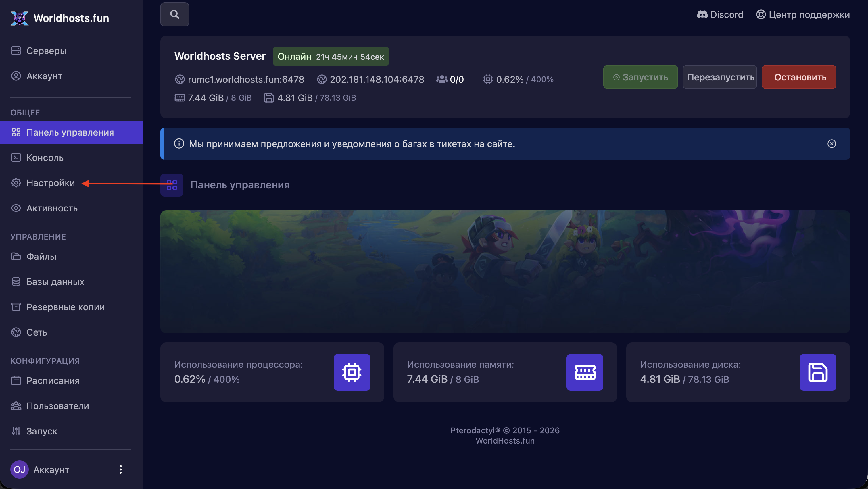Click the CPU usage chip icon tile
The image size is (868, 489).
(x=352, y=372)
